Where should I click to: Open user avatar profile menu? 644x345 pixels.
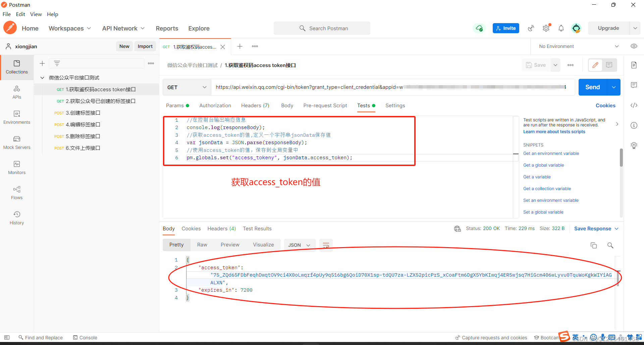coord(576,28)
